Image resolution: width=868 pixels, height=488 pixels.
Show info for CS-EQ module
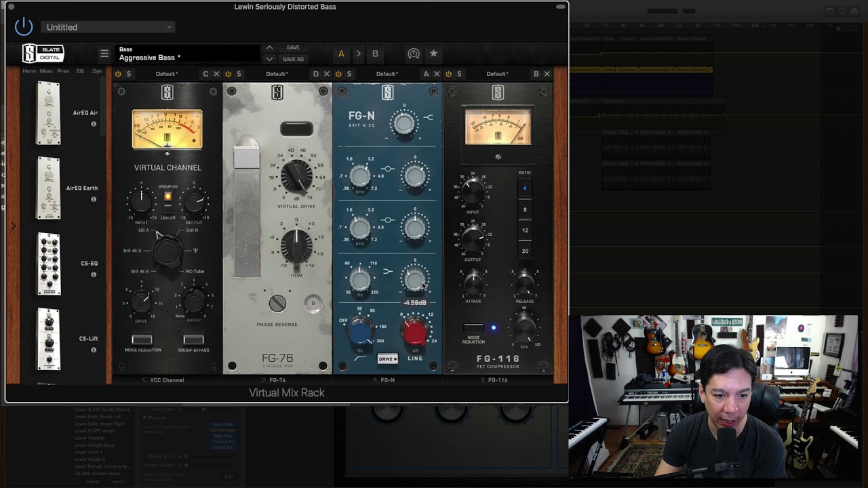coord(94,274)
